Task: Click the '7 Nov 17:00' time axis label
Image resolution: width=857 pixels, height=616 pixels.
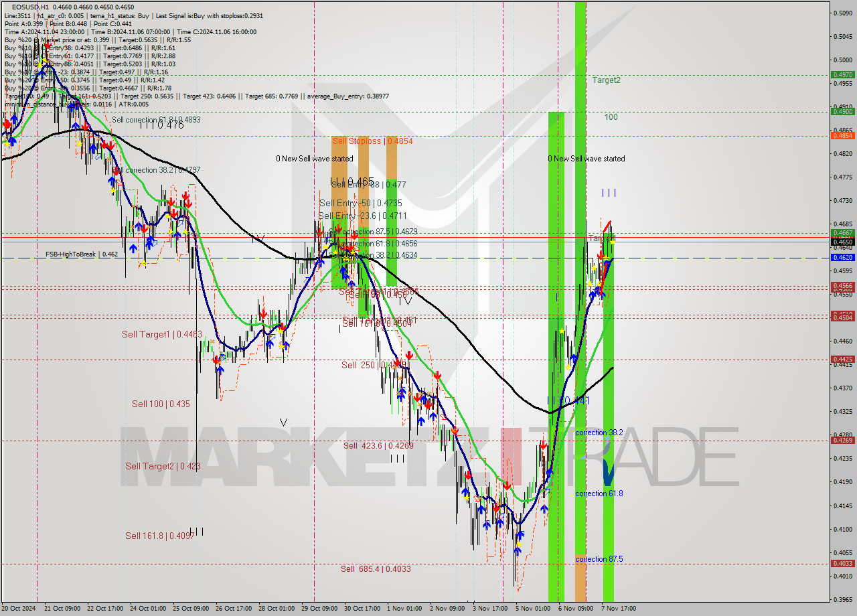Action: pos(618,609)
